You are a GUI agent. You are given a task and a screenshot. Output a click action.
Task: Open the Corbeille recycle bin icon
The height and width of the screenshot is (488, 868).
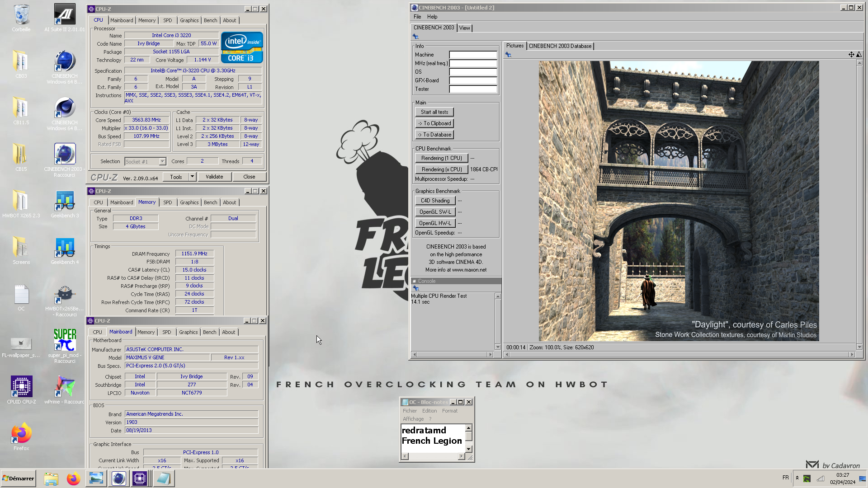(21, 18)
